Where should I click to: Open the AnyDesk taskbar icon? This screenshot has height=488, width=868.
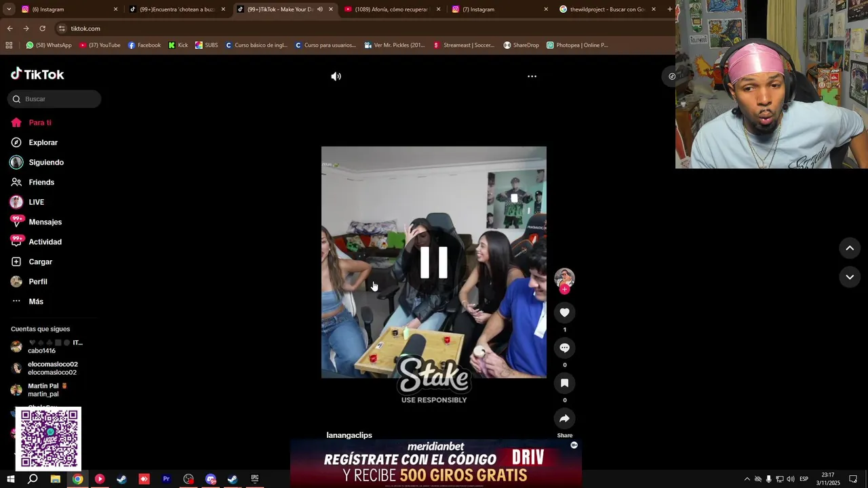click(x=144, y=479)
